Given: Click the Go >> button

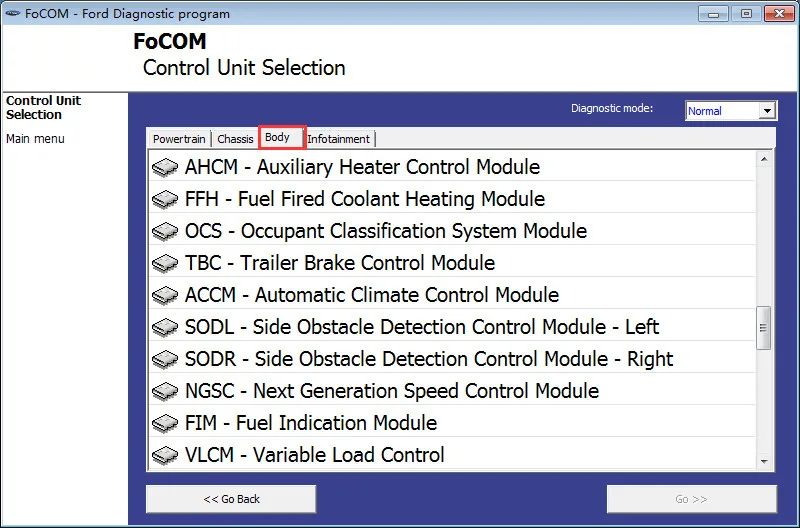Looking at the screenshot, I should click(691, 499).
